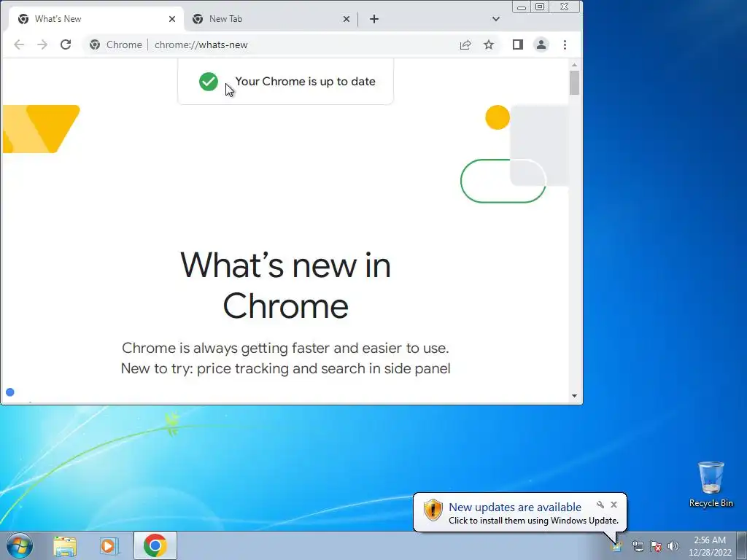
Task: Close the New Tab tab
Action: [347, 19]
